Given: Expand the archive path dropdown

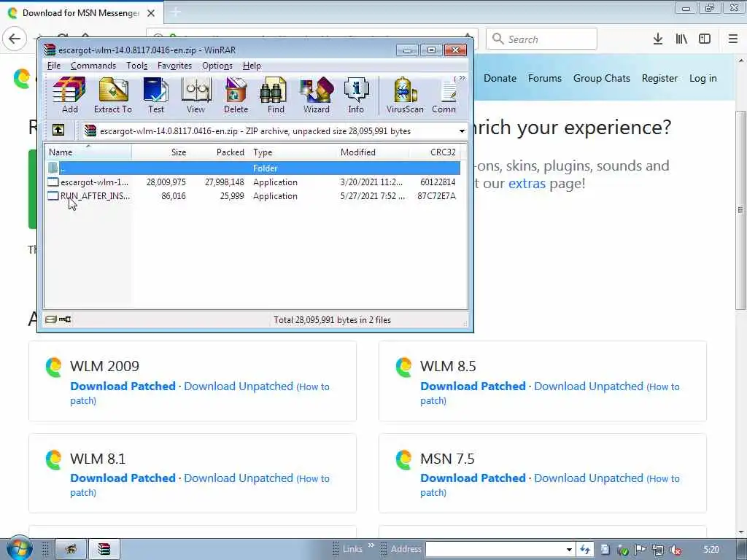Looking at the screenshot, I should coord(462,131).
